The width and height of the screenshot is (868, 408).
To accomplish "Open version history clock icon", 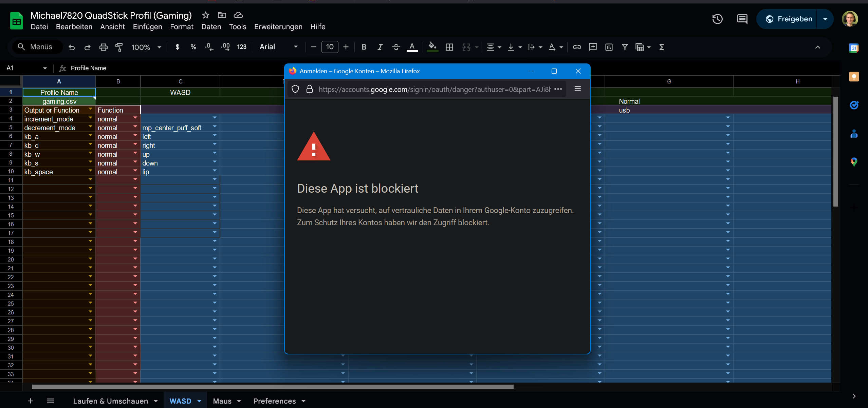I will click(717, 19).
